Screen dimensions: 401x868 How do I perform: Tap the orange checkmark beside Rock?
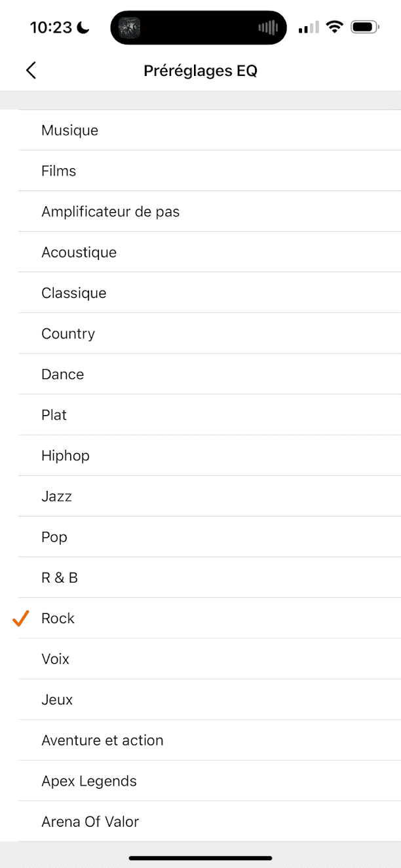point(22,618)
